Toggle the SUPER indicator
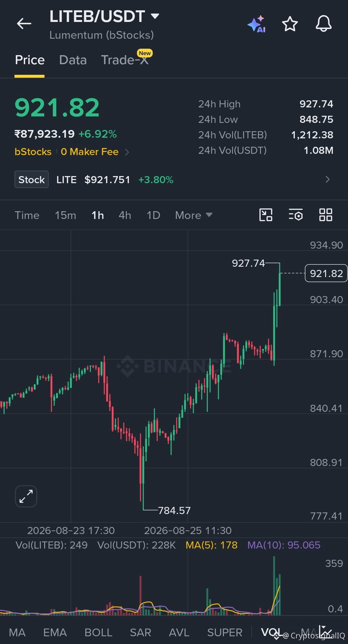The width and height of the screenshot is (348, 644). point(225,632)
